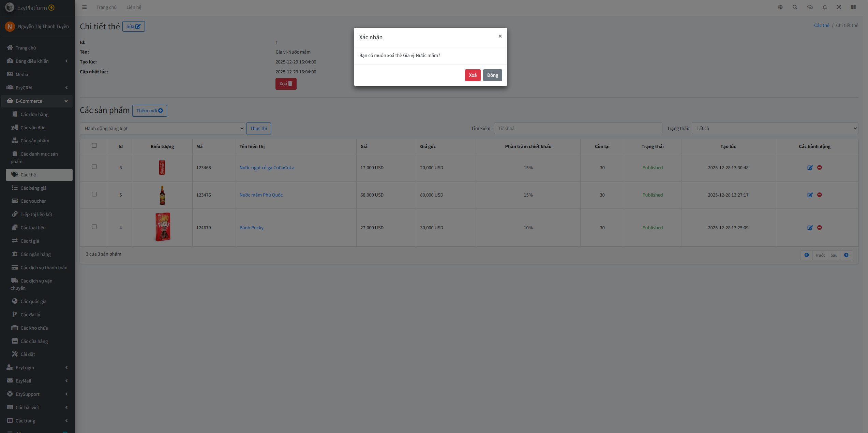
Task: Confirm deletion with red Xoá button
Action: pos(473,75)
